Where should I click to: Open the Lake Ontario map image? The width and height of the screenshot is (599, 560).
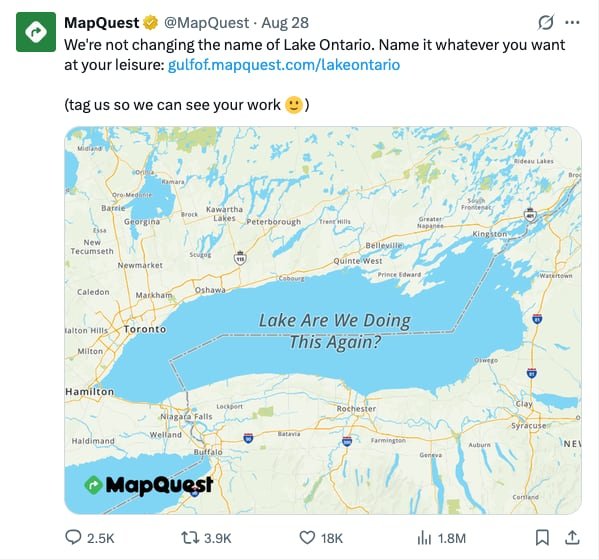tap(323, 320)
